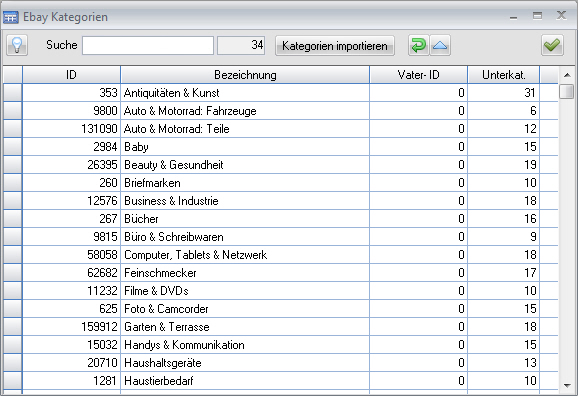Sort by the Unterkat. column header
This screenshot has width=578, height=396.
[x=504, y=75]
